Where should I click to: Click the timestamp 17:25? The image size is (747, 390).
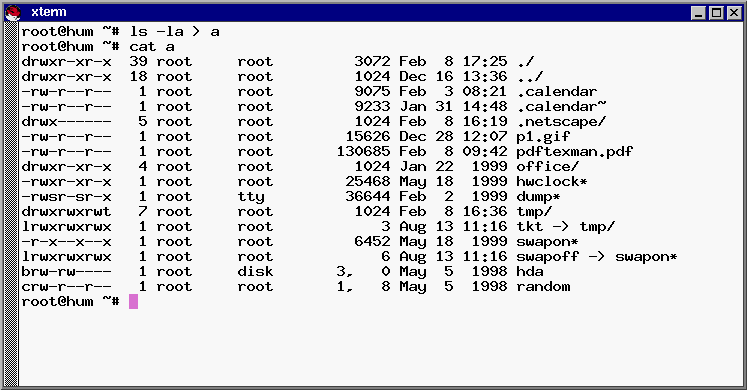pos(485,62)
